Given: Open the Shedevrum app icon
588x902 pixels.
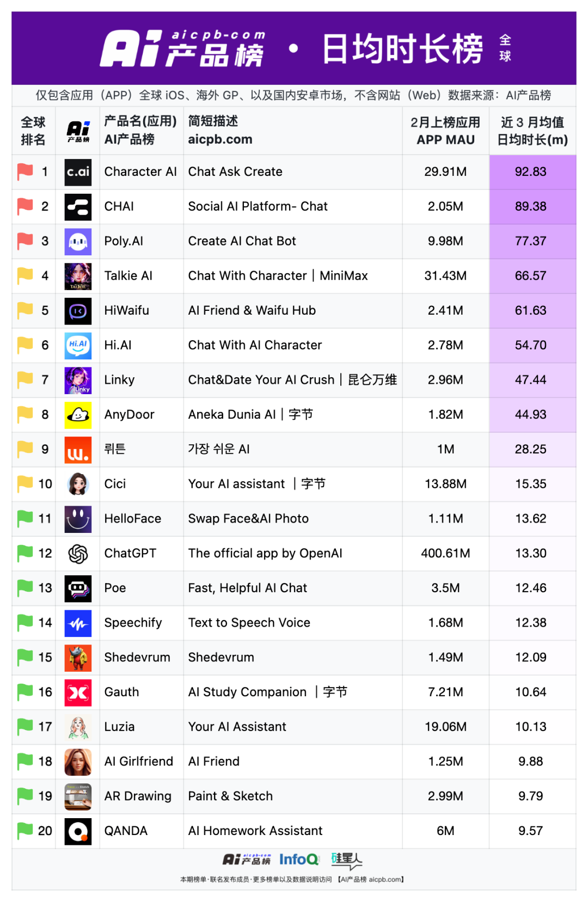Looking at the screenshot, I should 78,658.
